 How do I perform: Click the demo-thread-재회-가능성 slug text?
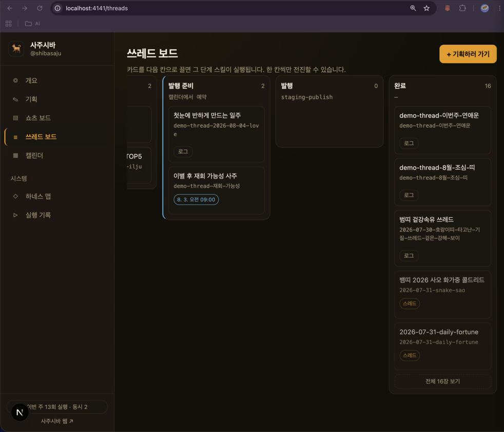click(206, 186)
